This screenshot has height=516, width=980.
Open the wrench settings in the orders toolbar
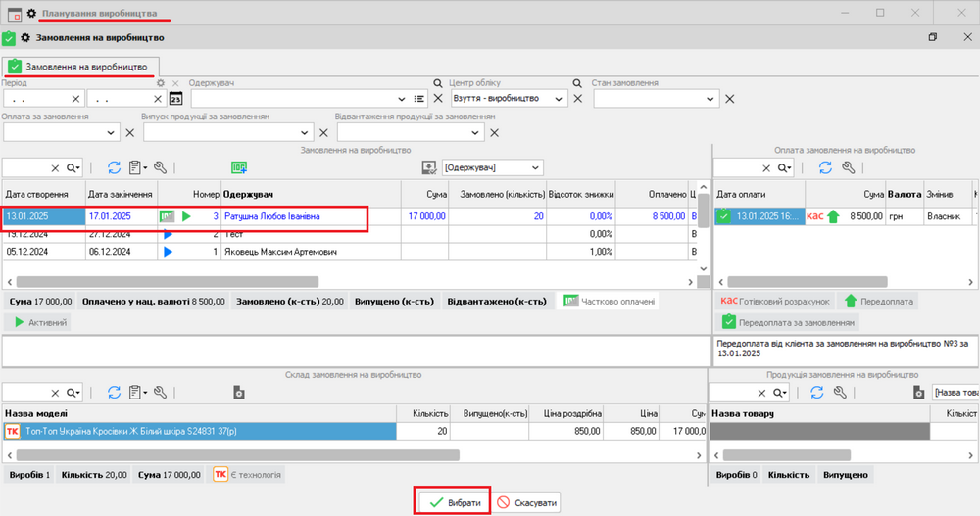coord(162,168)
